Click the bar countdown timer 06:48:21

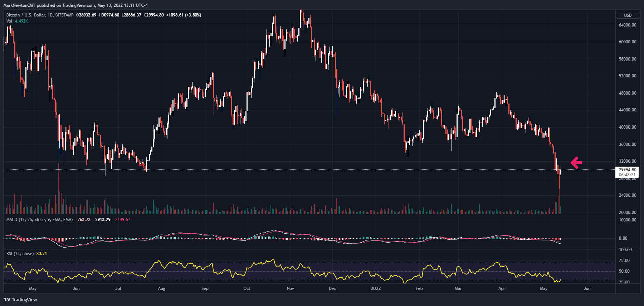pyautogui.click(x=628, y=175)
